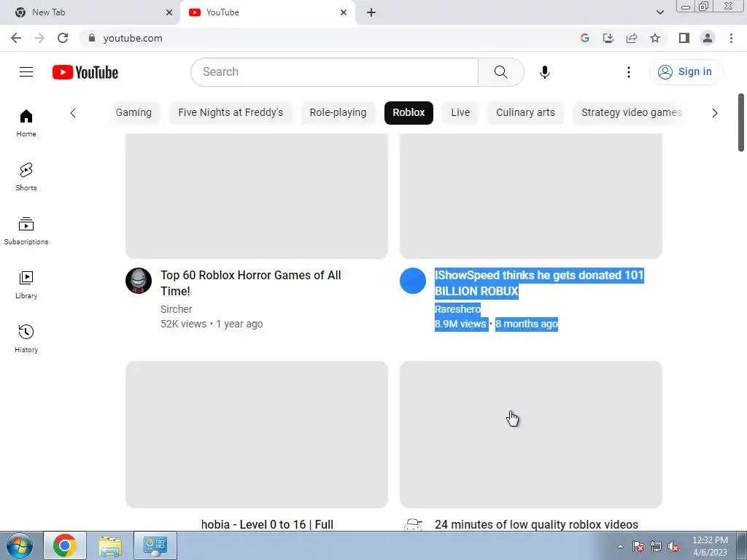Select the Live chip
747x560 pixels.
tap(460, 113)
